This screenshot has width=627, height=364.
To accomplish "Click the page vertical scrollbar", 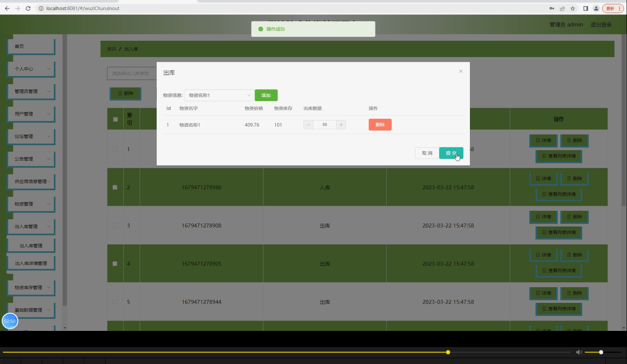I will tap(624, 120).
